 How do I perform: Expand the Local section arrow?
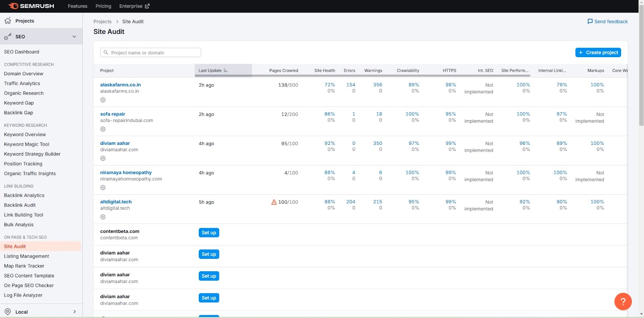[74, 312]
